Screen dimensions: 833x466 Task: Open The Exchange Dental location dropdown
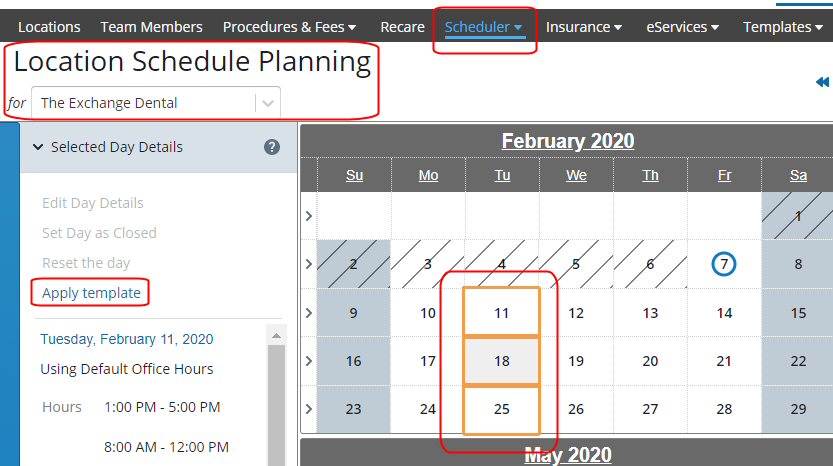[156, 103]
